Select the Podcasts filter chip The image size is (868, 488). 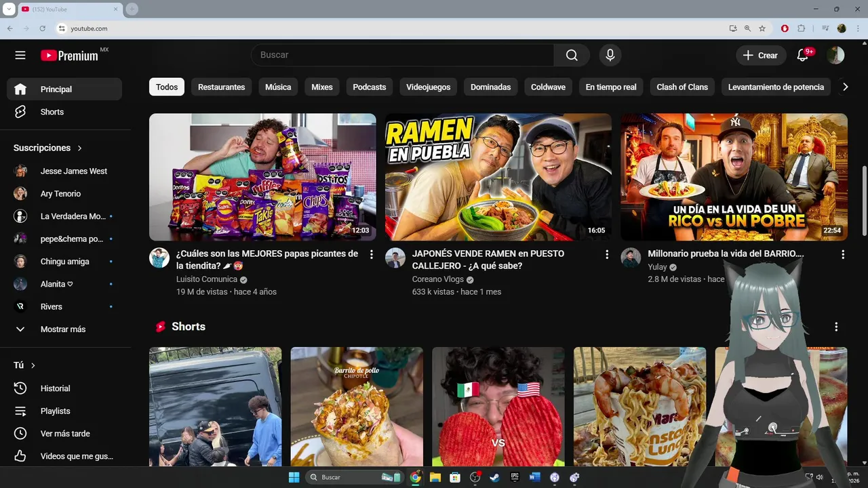(x=370, y=87)
